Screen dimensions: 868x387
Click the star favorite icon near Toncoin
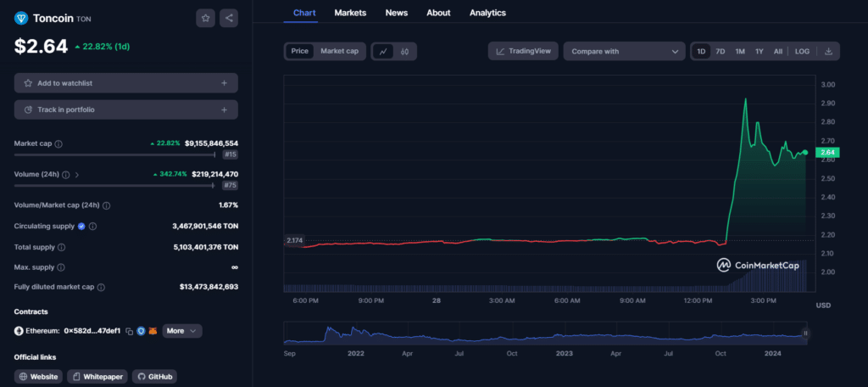tap(205, 18)
